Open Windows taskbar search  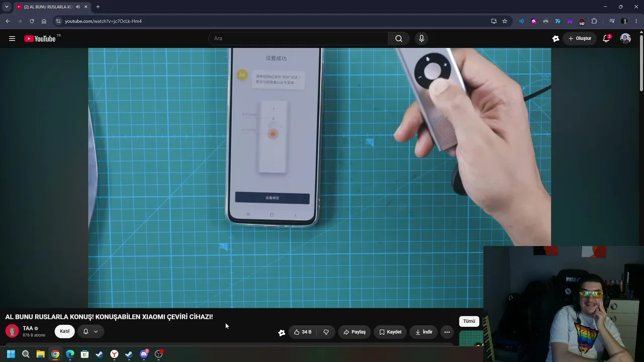pyautogui.click(x=26, y=354)
